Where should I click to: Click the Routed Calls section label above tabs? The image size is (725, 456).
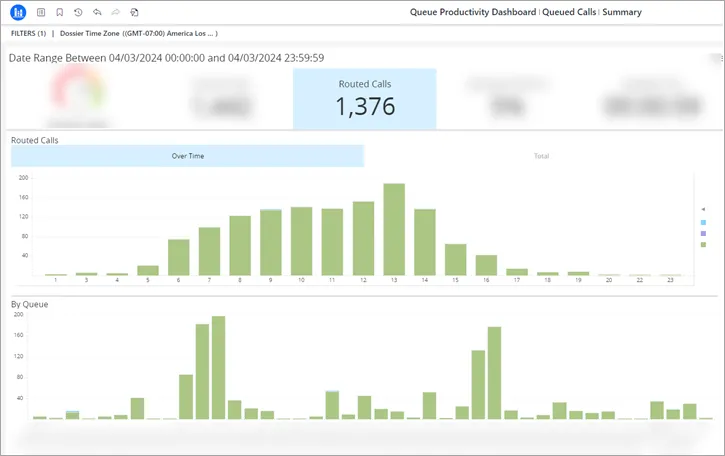click(35, 140)
